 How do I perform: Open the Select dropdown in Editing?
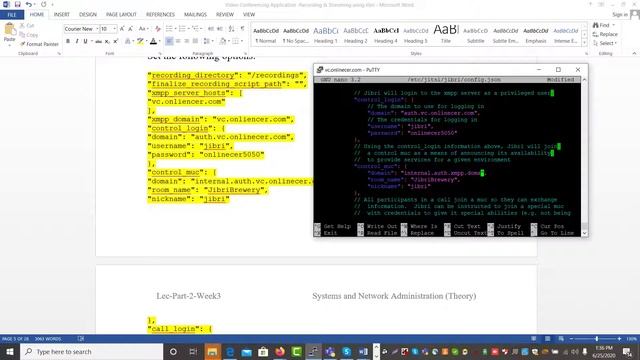point(605,43)
